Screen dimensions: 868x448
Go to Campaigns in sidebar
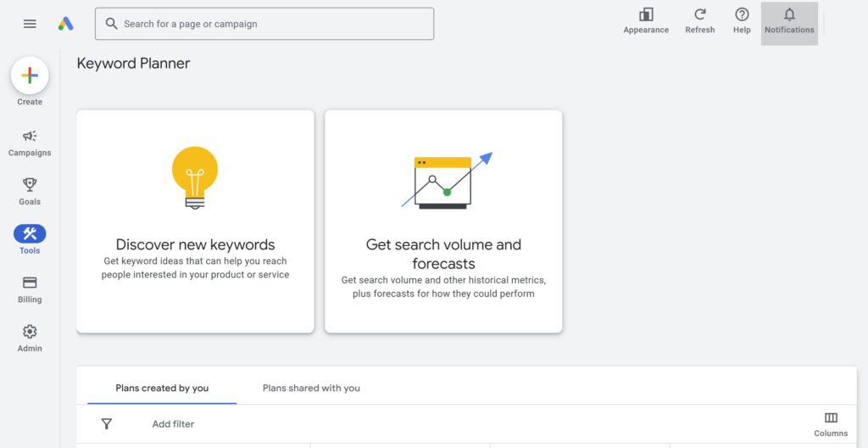coord(30,143)
